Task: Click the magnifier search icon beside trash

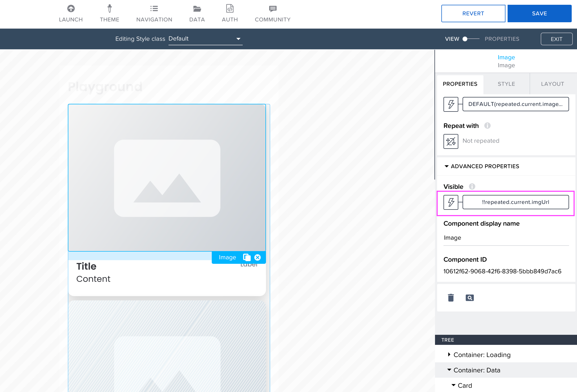Action: click(470, 298)
